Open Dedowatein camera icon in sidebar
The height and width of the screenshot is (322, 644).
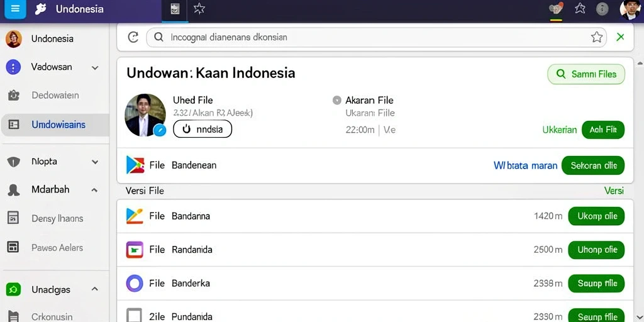pos(14,96)
